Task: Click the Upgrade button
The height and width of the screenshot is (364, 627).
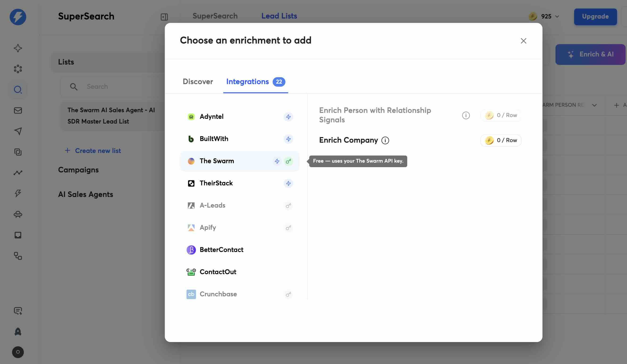Action: (x=595, y=17)
